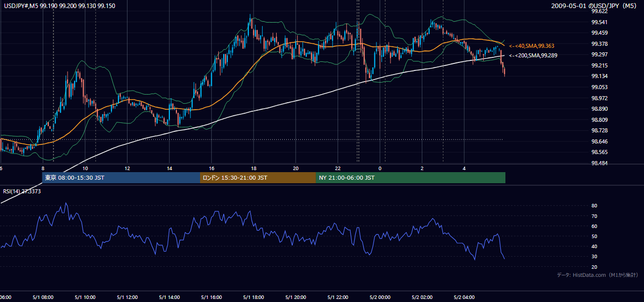Image resolution: width=644 pixels, height=302 pixels.
Task: Click price level 98.890 on axis
Action: [599, 109]
